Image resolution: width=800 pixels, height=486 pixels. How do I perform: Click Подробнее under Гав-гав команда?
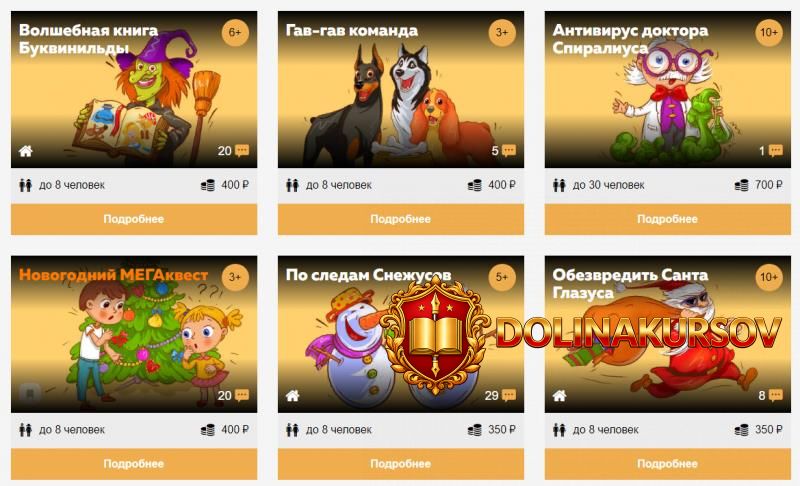tap(401, 219)
